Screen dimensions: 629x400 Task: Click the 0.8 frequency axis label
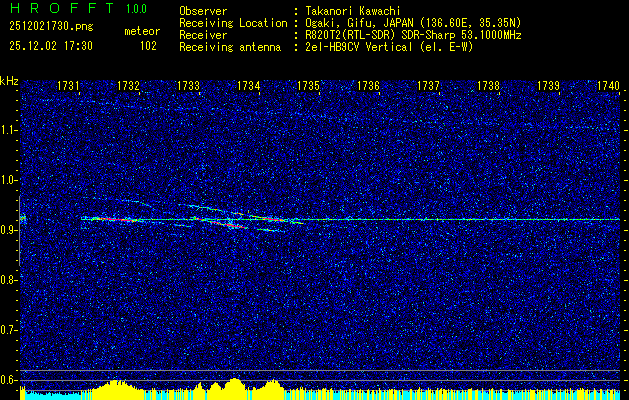click(8, 280)
